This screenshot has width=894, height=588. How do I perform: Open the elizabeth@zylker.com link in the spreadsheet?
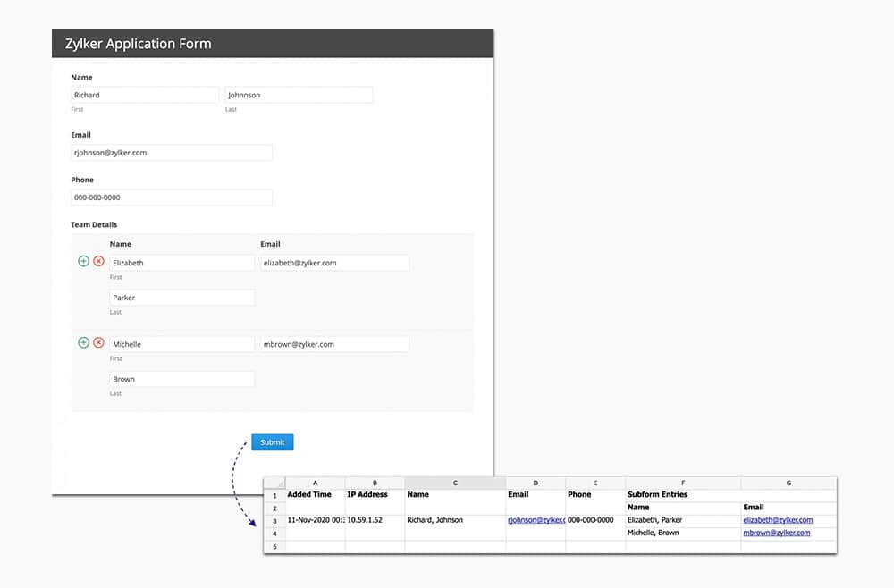778,520
